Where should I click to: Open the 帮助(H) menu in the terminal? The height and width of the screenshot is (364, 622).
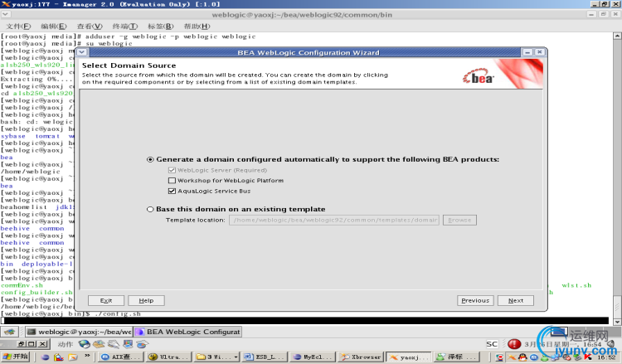pos(197,27)
